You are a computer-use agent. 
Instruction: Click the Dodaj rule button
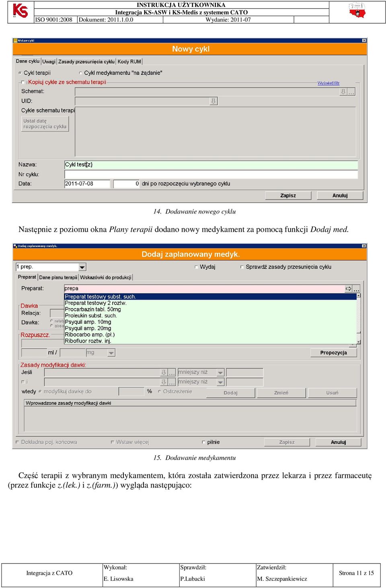pyautogui.click(x=230, y=393)
